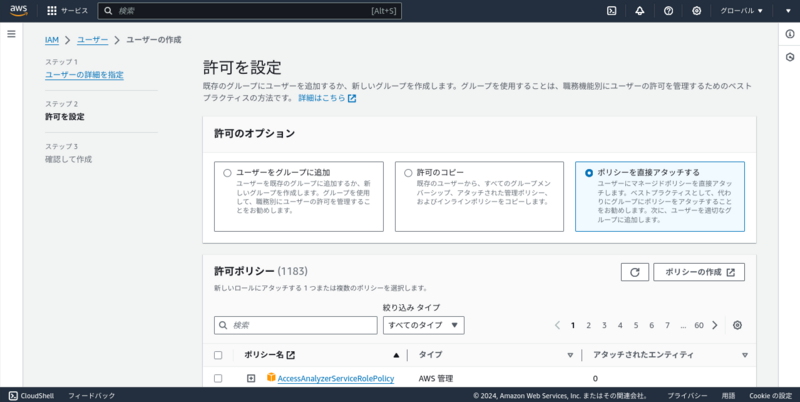Go to next page of policies
The image size is (800, 402).
click(x=715, y=325)
